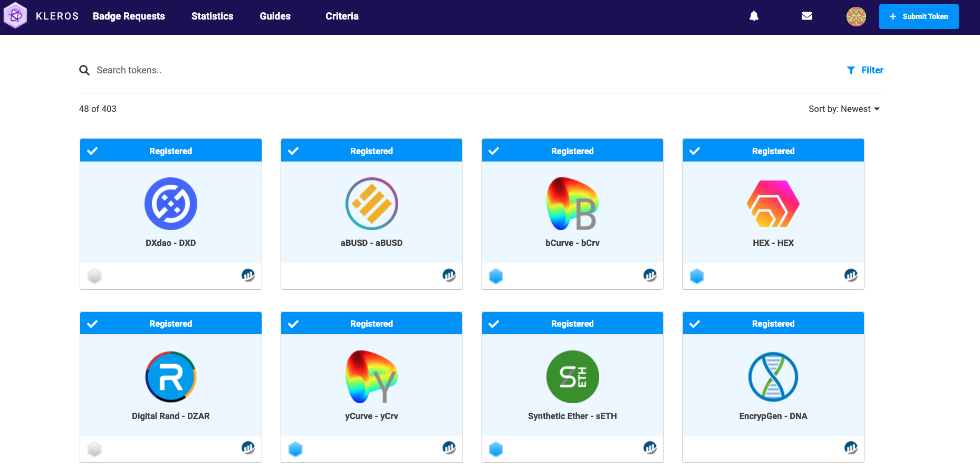Screen dimensions: 980x475
Task: Click the Kleros hexagon logo
Action: [15, 16]
